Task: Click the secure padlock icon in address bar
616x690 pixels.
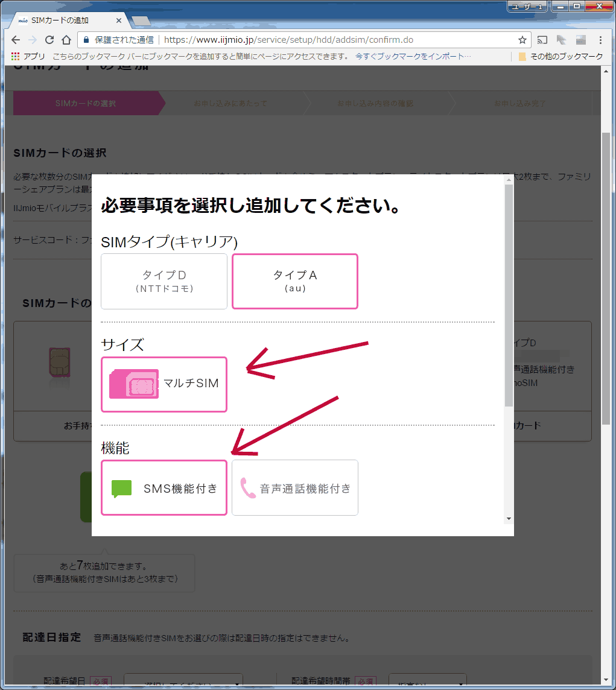Action: click(86, 40)
